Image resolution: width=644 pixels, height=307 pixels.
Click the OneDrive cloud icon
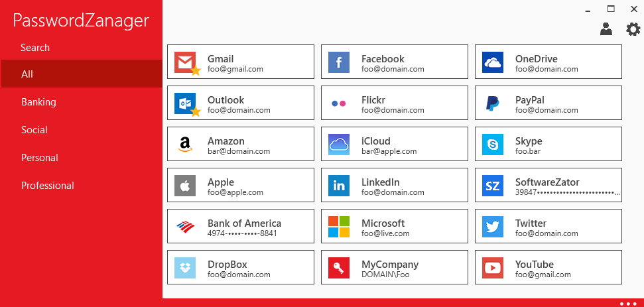point(492,62)
